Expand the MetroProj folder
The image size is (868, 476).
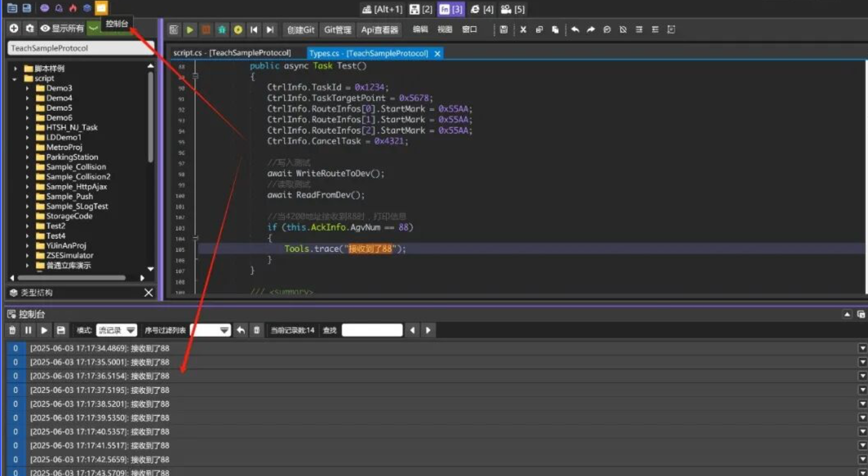tap(27, 147)
